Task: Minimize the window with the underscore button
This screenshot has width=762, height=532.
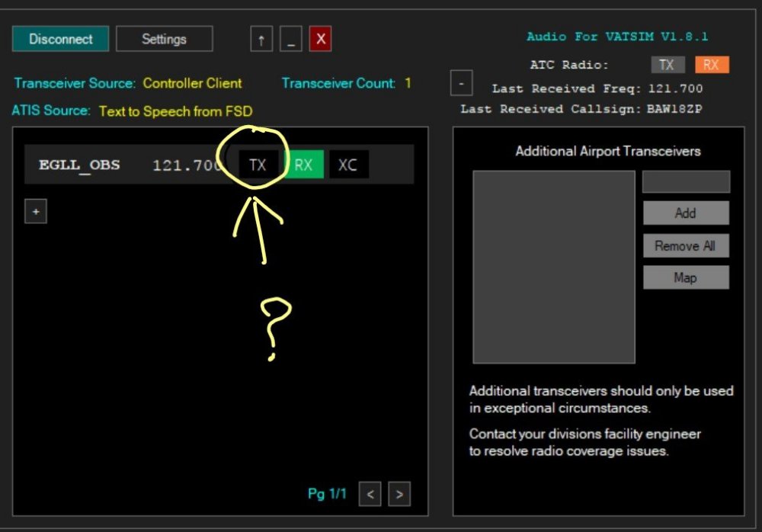Action: click(290, 40)
